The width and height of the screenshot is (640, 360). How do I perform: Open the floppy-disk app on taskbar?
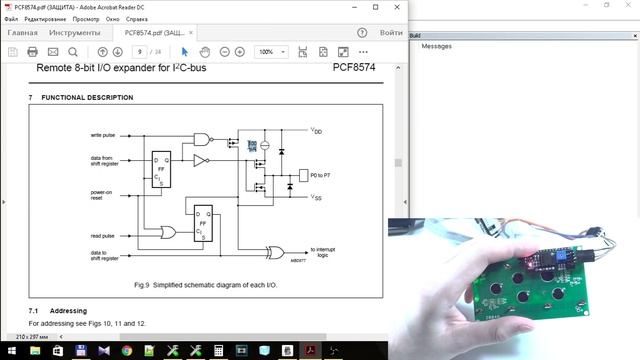click(x=81, y=351)
